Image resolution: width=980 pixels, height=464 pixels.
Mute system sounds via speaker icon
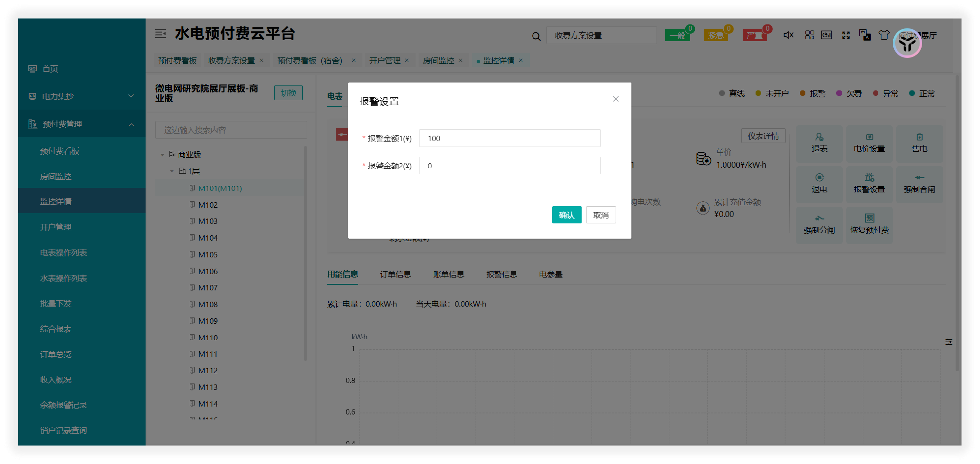(x=788, y=35)
